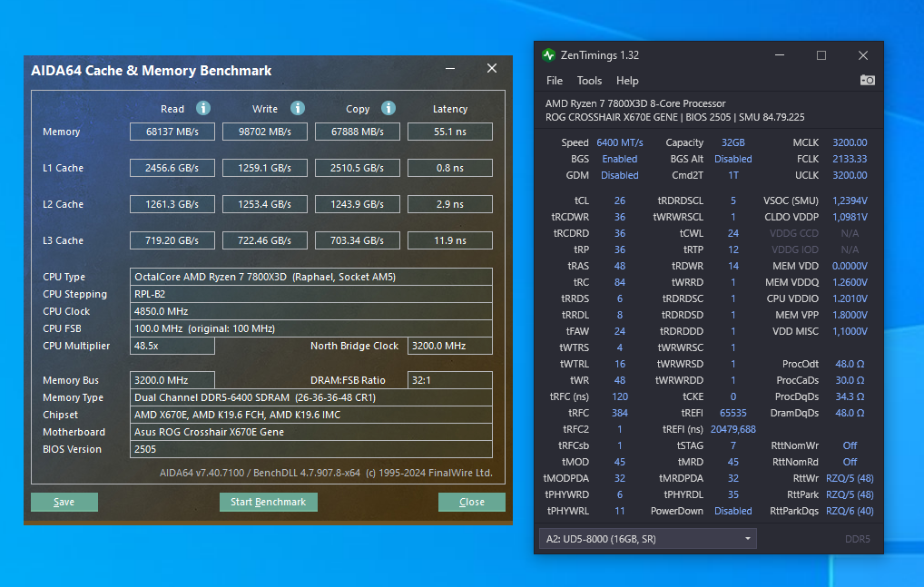Click the CPU Multiplier field 48.5x

172,346
